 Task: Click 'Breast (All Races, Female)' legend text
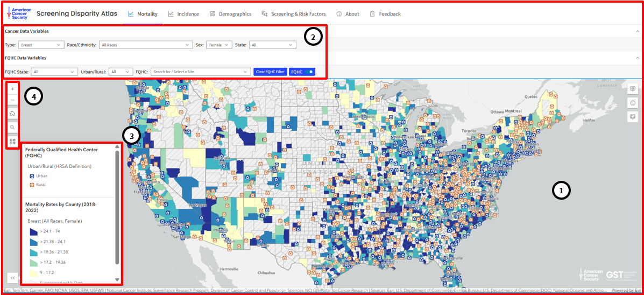[x=55, y=221]
